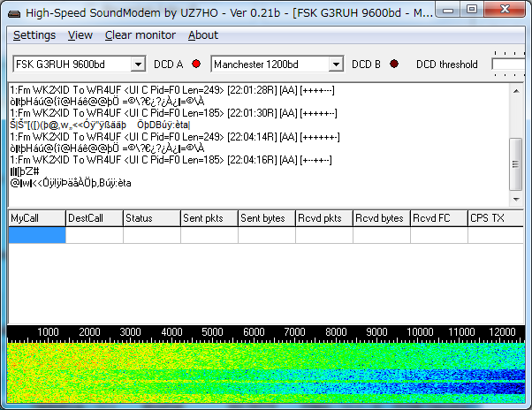Viewport: 532px width, 410px height.
Task: Select the FSK G3RUH 9600bd combo box field
Action: point(80,65)
